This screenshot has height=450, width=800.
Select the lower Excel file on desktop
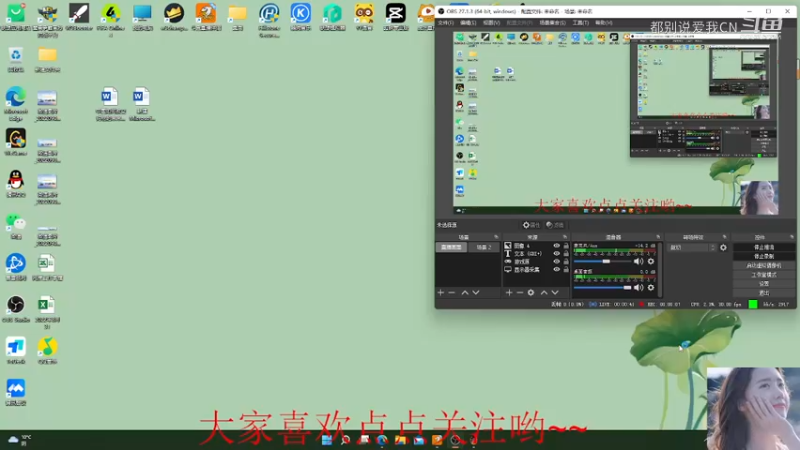(x=46, y=312)
